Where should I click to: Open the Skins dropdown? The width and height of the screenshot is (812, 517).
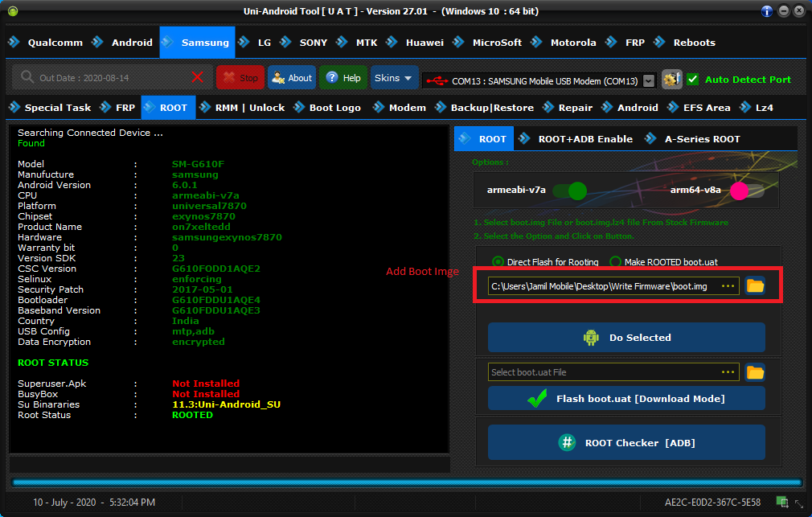click(394, 78)
